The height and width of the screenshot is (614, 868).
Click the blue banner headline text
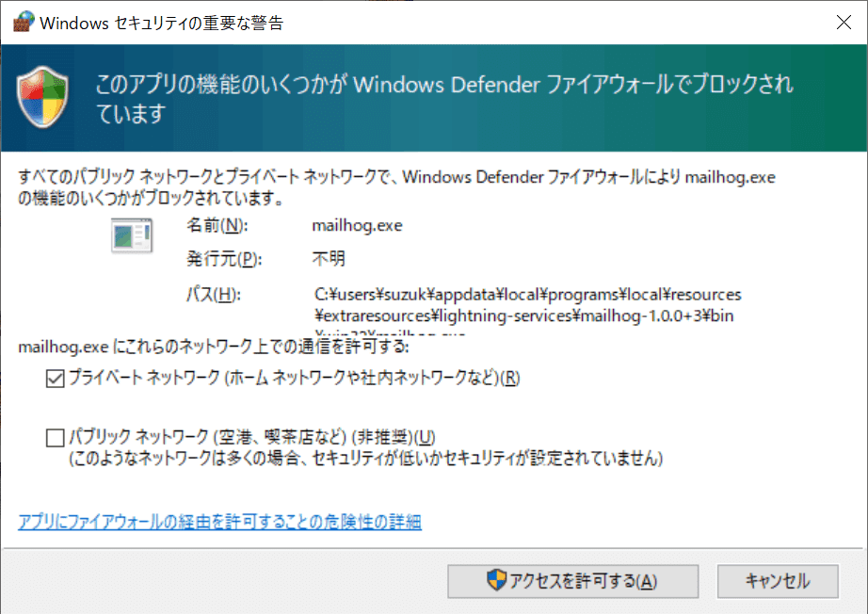444,99
